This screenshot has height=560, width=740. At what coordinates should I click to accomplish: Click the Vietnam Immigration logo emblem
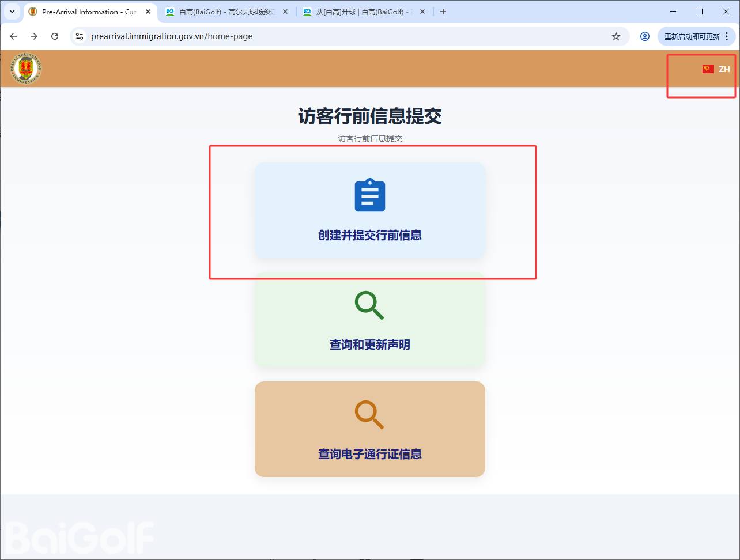[x=25, y=69]
